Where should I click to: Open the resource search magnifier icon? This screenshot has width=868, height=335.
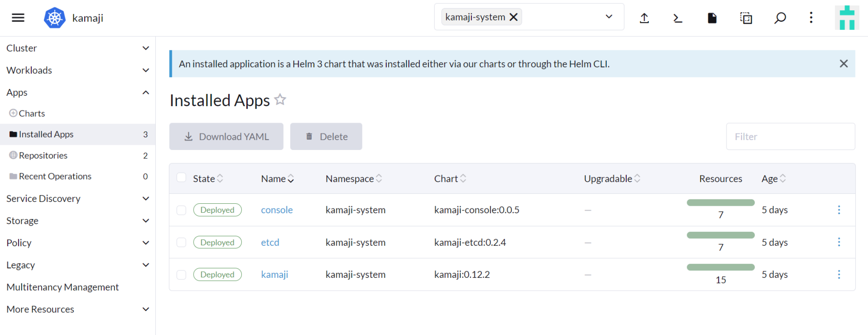780,18
